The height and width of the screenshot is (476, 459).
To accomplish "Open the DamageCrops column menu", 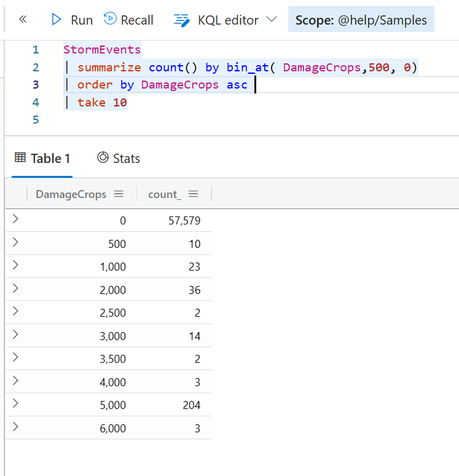I will 119,194.
